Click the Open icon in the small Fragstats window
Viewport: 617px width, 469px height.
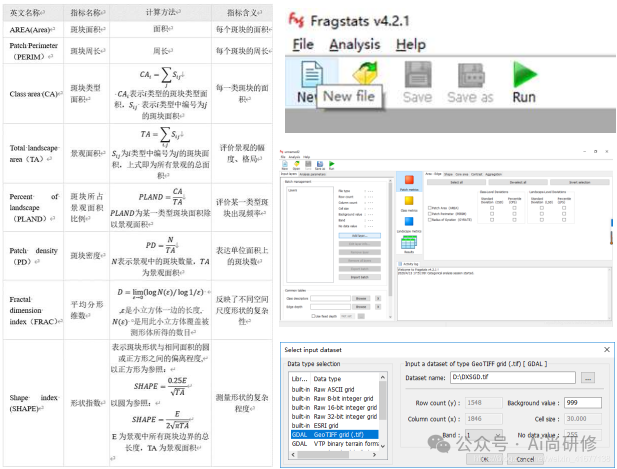click(x=297, y=164)
